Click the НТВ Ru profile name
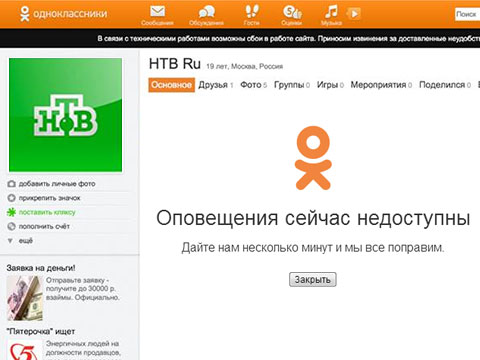Viewport: 480px width, 360px height. 175,64
